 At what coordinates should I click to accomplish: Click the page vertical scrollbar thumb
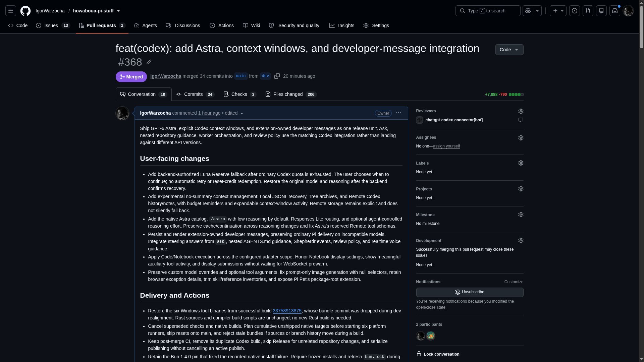pyautogui.click(x=641, y=27)
